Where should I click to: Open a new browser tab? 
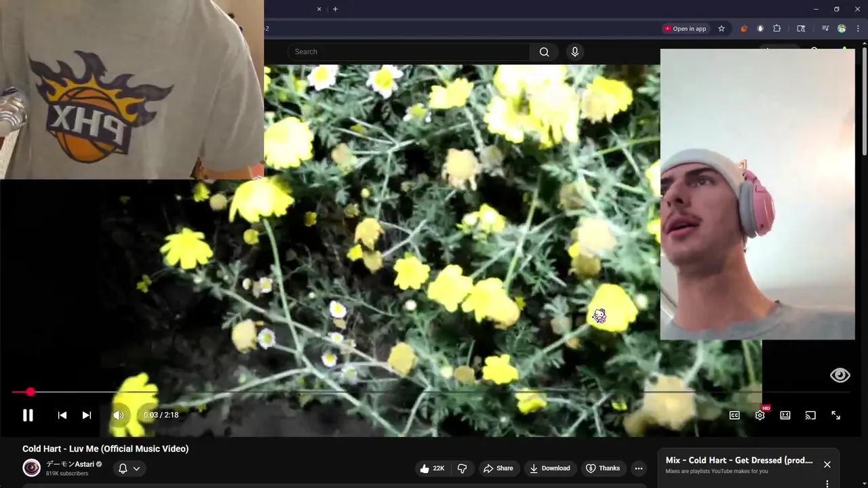coord(335,9)
